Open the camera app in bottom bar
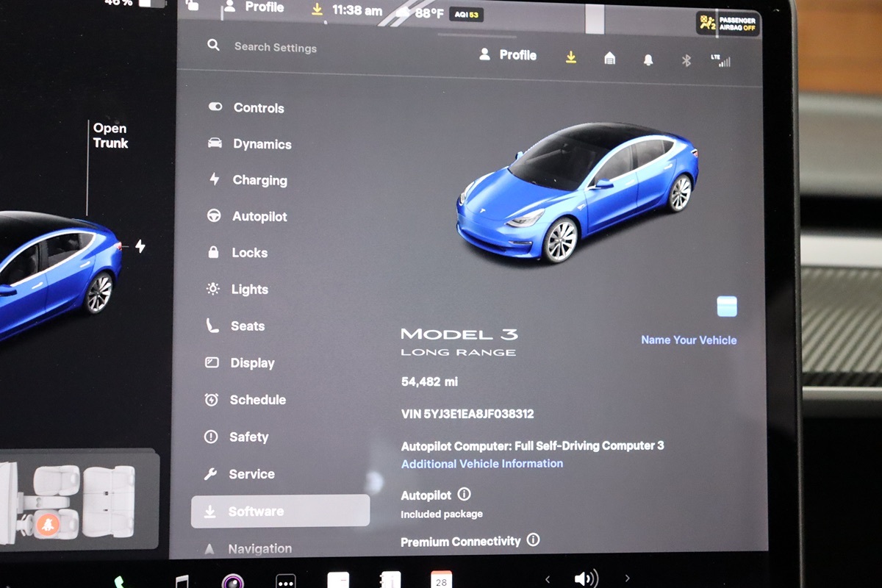Screen dimensions: 882x588 coord(233,581)
